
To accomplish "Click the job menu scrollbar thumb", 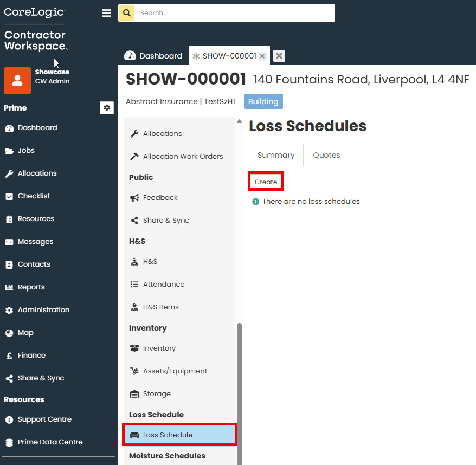I will click(239, 393).
